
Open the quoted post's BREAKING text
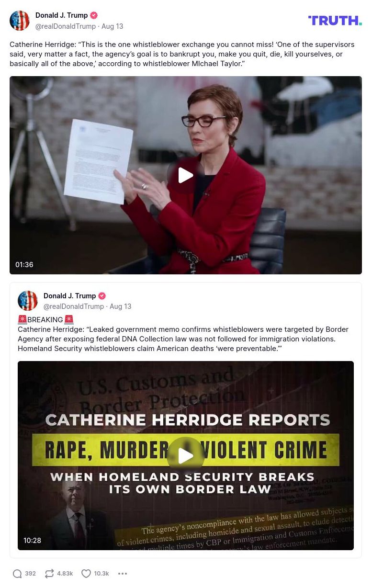click(x=45, y=320)
